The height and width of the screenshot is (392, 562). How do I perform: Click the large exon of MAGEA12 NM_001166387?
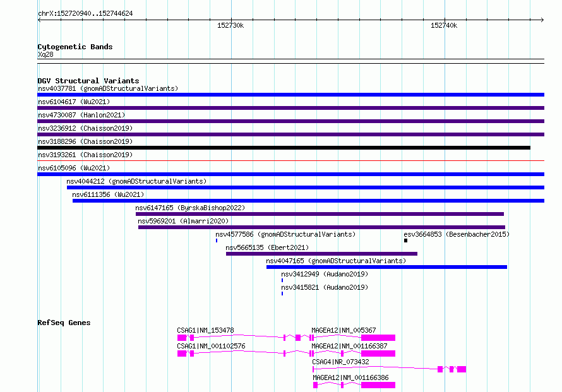pyautogui.click(x=378, y=353)
